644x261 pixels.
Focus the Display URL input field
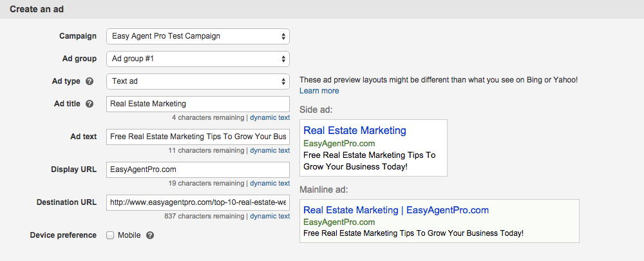pos(198,169)
